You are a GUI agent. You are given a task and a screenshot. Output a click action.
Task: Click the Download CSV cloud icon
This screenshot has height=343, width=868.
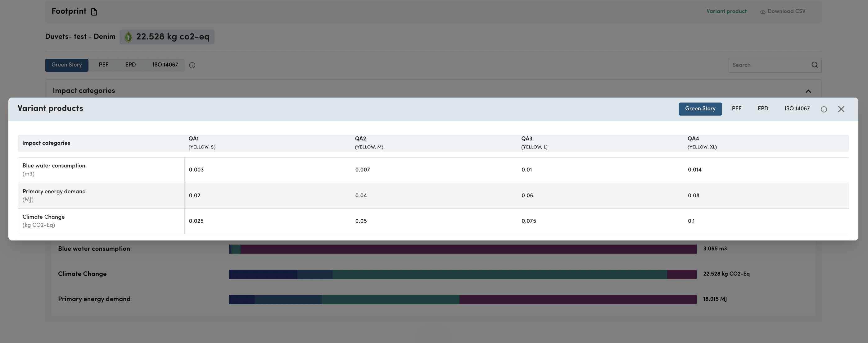click(762, 12)
